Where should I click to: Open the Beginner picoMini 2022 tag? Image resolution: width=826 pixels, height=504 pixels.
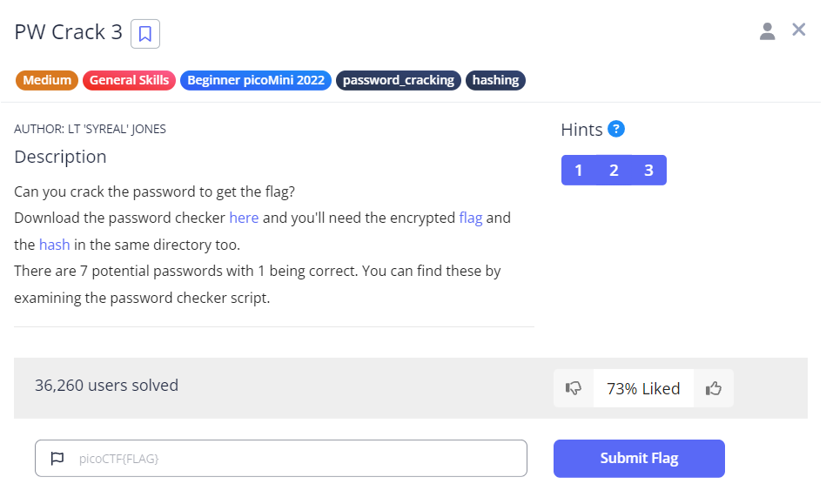(256, 80)
